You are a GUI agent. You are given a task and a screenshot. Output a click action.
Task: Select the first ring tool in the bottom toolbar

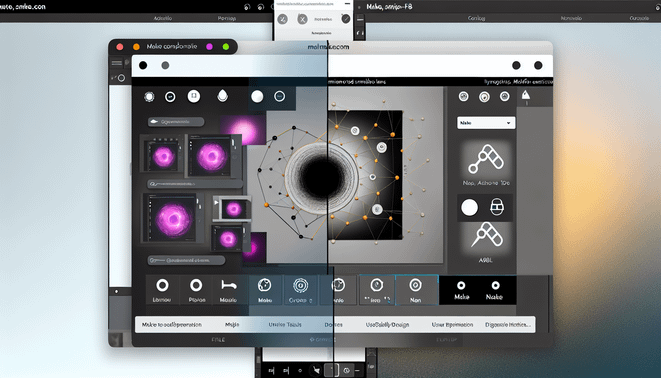coord(162,290)
